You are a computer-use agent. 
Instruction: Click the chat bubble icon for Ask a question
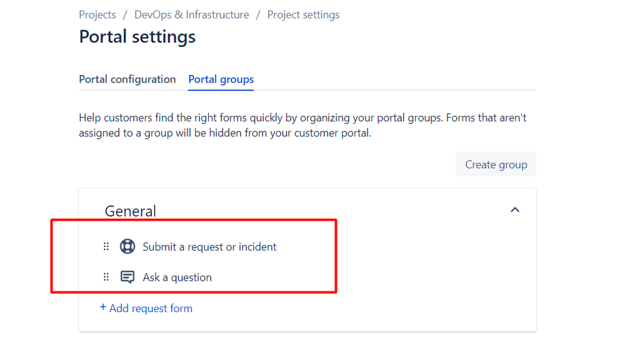tap(127, 277)
